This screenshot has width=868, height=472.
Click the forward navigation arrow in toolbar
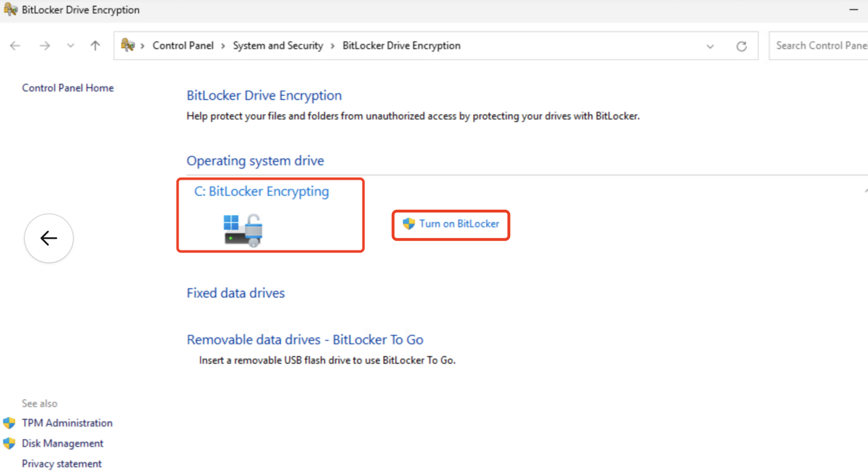click(x=45, y=46)
